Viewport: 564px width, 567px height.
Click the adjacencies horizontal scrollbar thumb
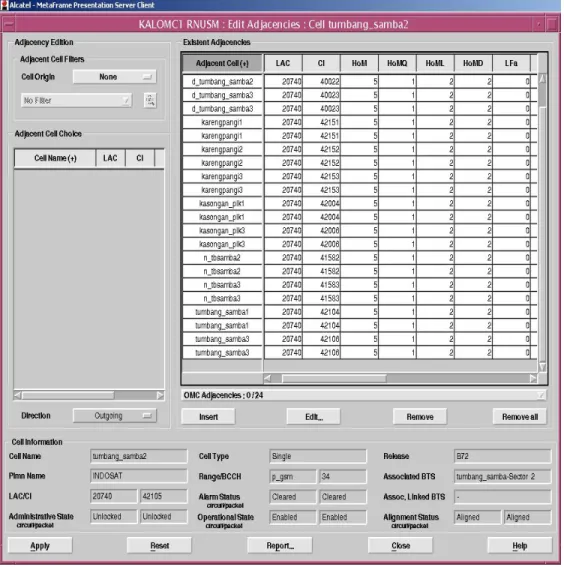[334, 379]
